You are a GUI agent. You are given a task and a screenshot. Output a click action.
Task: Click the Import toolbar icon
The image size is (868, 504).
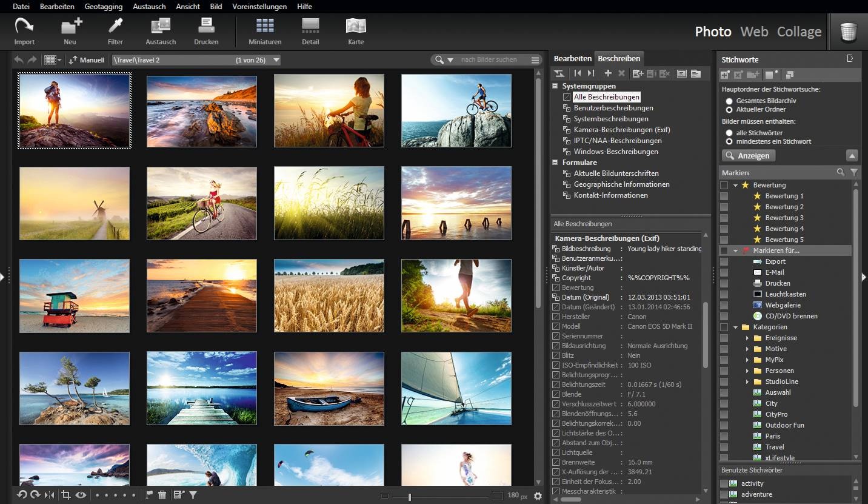click(24, 26)
